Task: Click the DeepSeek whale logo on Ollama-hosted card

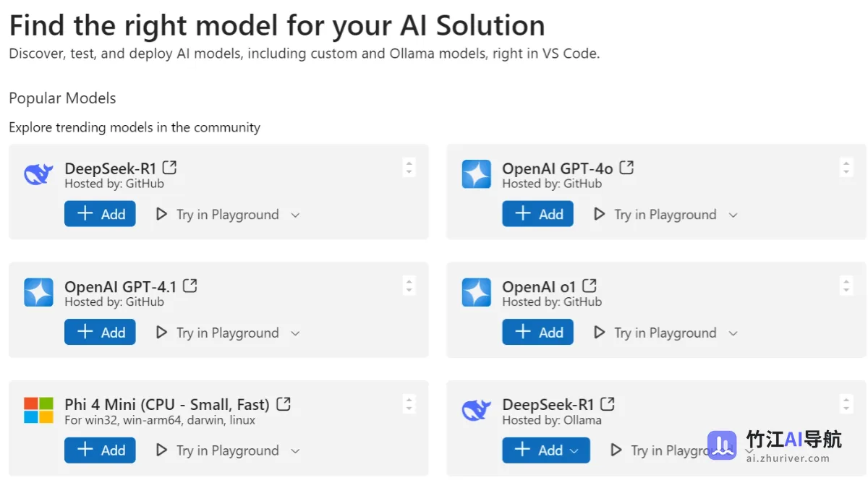Action: coord(476,410)
